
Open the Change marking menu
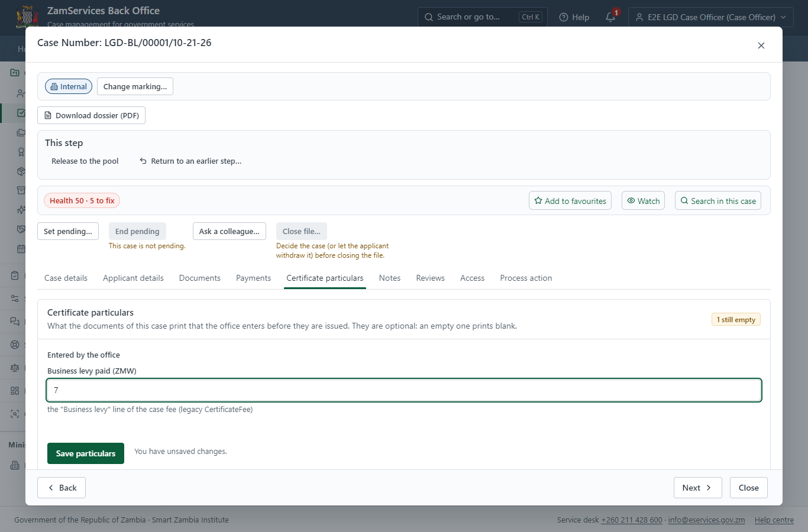click(135, 86)
